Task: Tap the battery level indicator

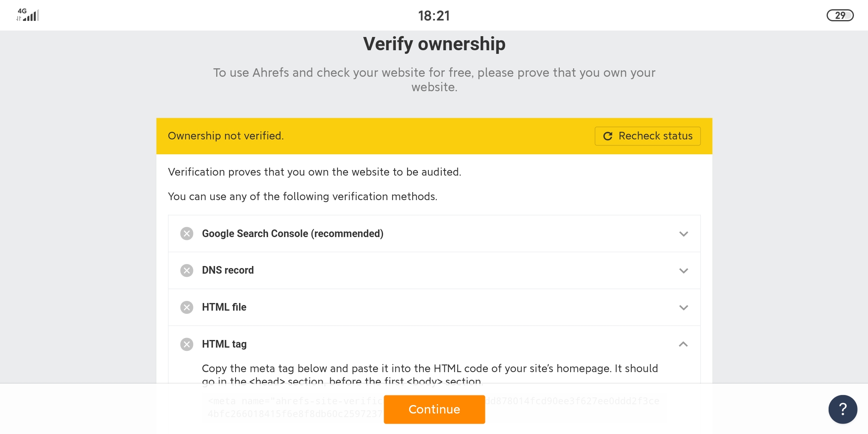Action: click(x=840, y=15)
